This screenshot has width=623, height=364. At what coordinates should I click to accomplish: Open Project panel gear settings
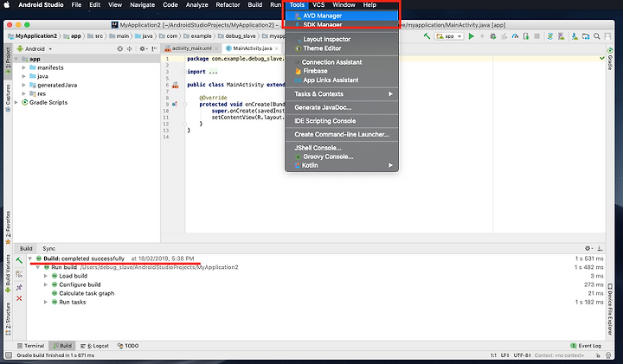pos(143,48)
